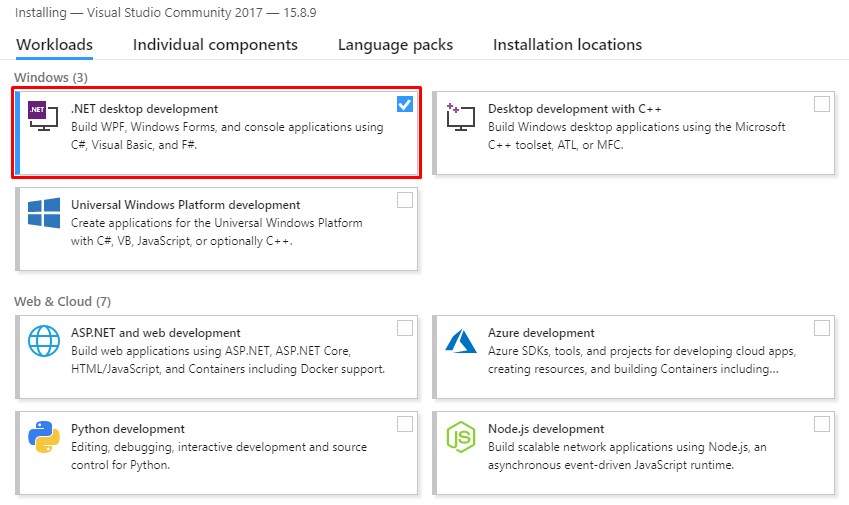Select the Node.js development title

[546, 429]
